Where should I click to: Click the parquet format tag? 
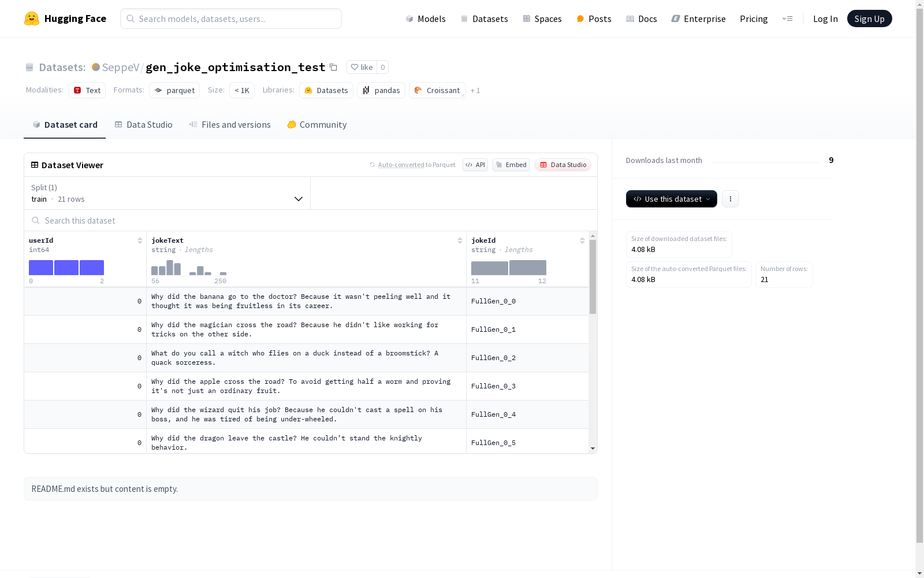(x=174, y=90)
